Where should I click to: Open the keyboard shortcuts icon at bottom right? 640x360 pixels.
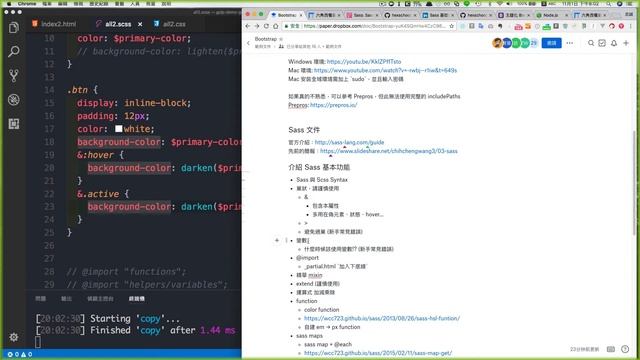tap(611, 349)
